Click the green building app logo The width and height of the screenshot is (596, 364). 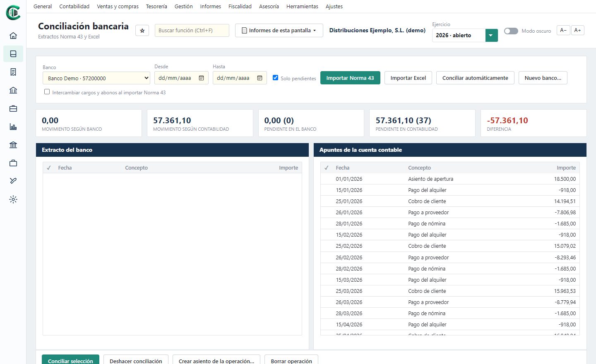[x=13, y=13]
